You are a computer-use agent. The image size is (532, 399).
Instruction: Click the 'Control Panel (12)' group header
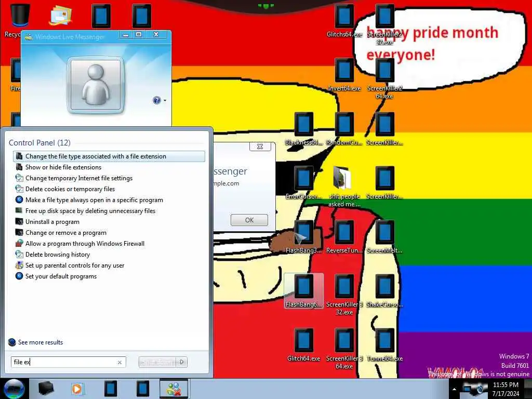(x=39, y=143)
